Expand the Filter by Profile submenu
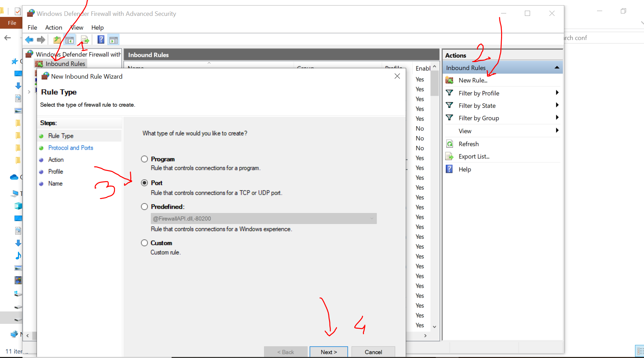The height and width of the screenshot is (358, 644). [557, 92]
